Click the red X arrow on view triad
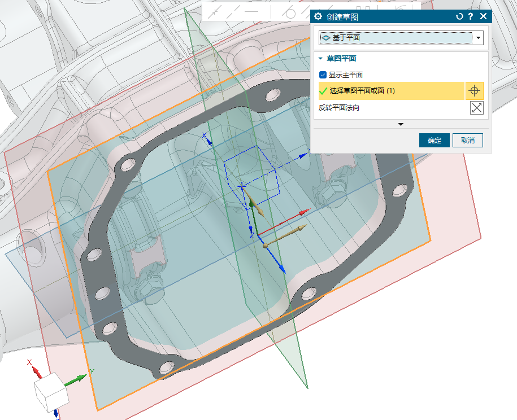This screenshot has height=420, width=517. pyautogui.click(x=35, y=370)
